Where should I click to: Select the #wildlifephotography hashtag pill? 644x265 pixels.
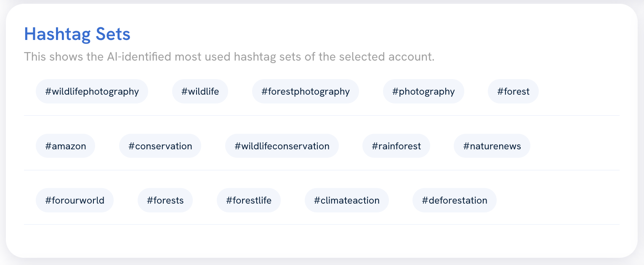pyautogui.click(x=92, y=91)
